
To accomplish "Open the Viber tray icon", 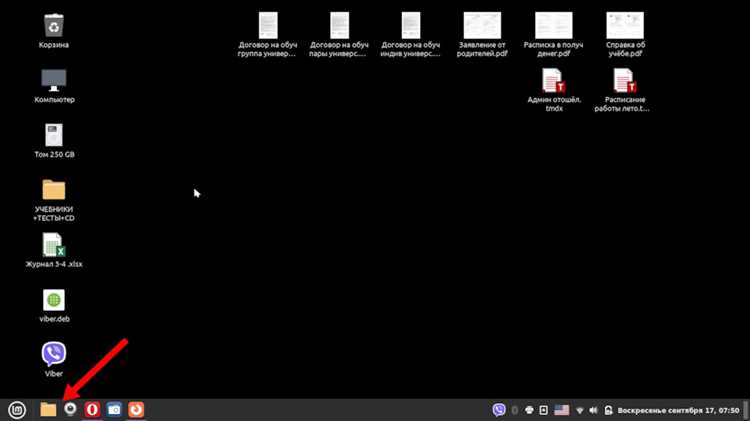I will pos(499,410).
